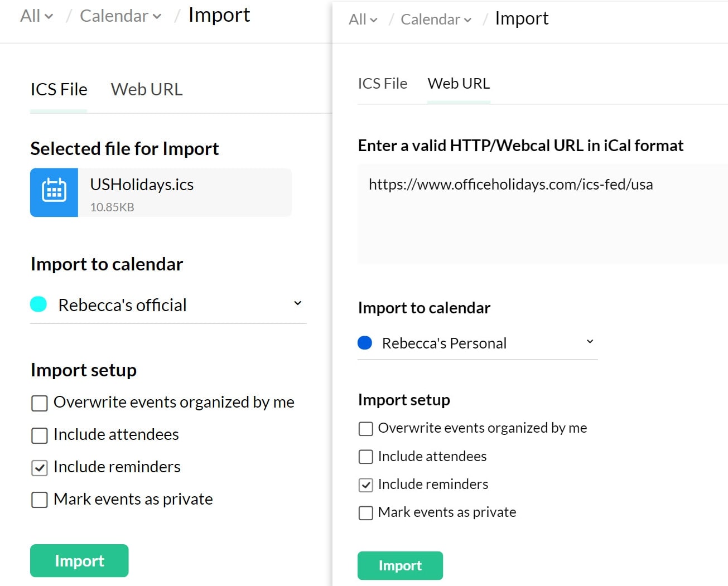This screenshot has width=728, height=586.
Task: Uncheck Include reminders in left panel
Action: pyautogui.click(x=40, y=468)
